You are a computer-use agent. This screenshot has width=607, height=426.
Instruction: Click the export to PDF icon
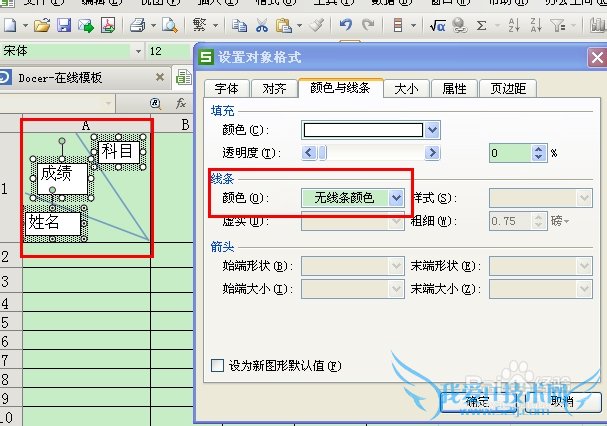pyautogui.click(x=108, y=26)
